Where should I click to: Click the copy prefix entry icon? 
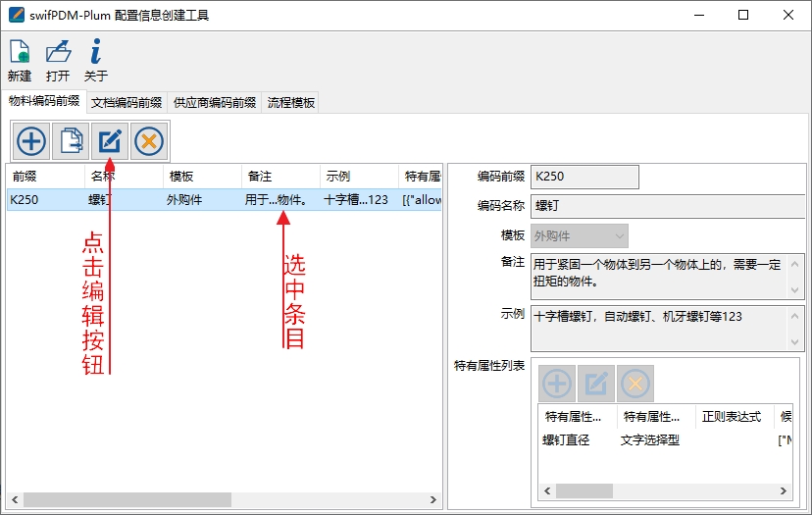(x=71, y=141)
